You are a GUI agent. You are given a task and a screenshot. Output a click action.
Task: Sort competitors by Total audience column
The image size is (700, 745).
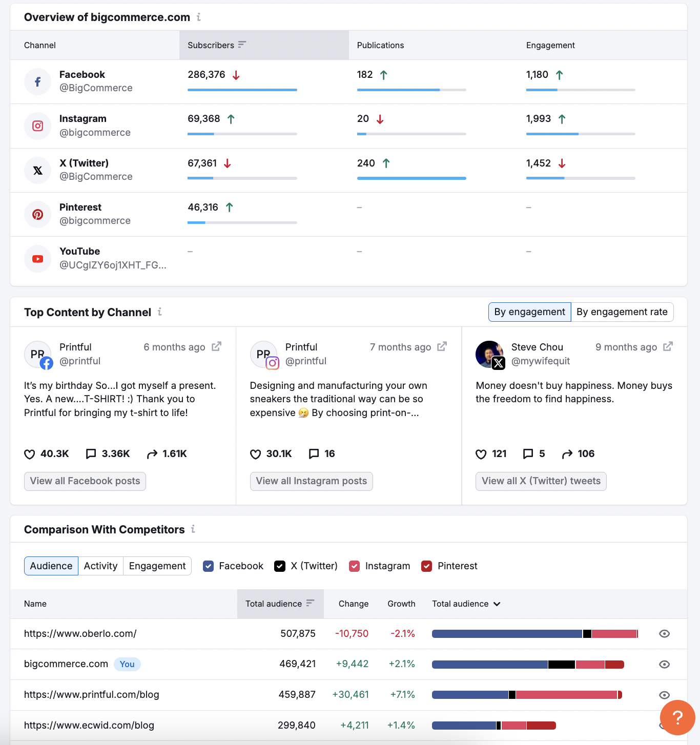280,604
